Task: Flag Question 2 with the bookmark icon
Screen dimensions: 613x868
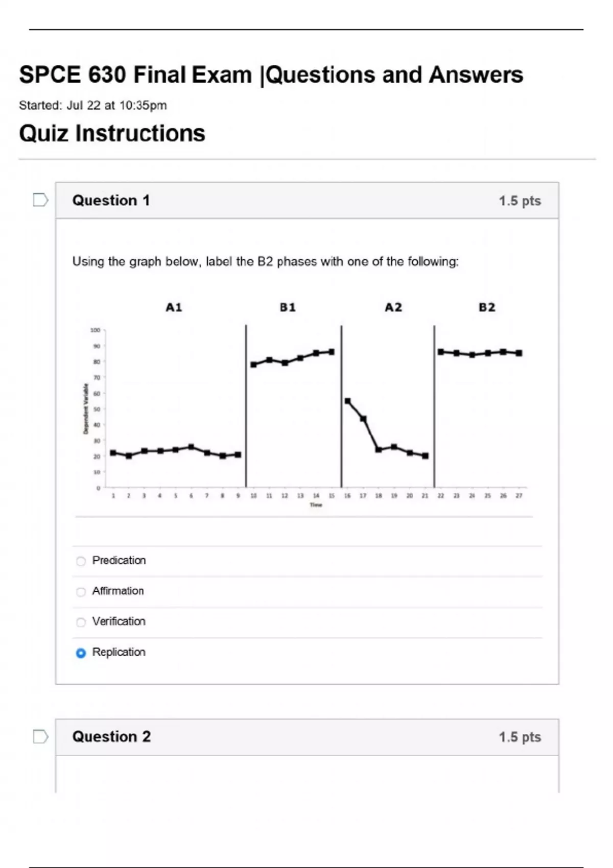Action: pos(40,737)
